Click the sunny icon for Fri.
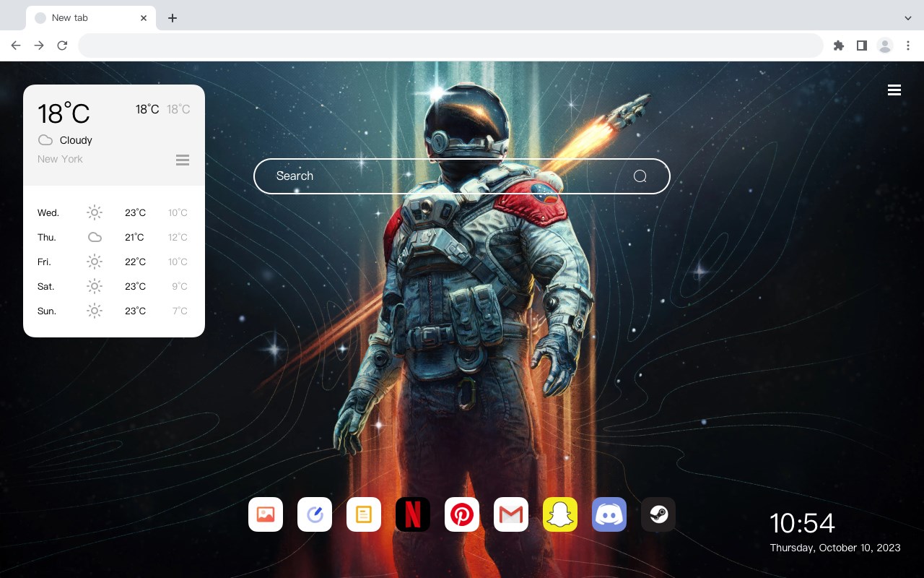This screenshot has width=924, height=578. point(95,262)
